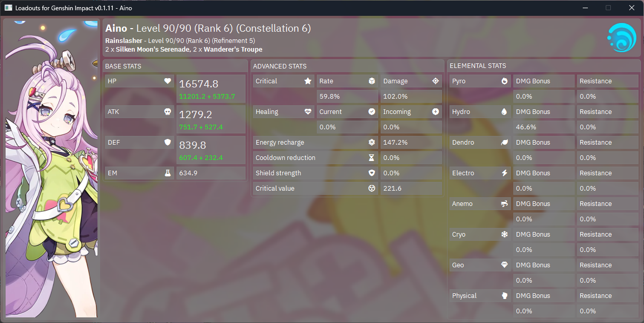Click the lightning bolt icon beside Electro
Image resolution: width=644 pixels, height=323 pixels.
(504, 173)
